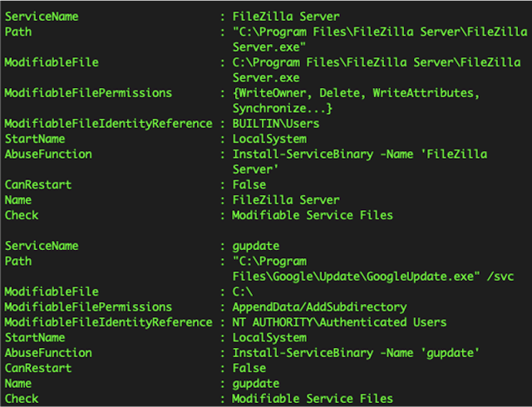Click CanRestart 'False' value in gupdate entry

coord(249,368)
